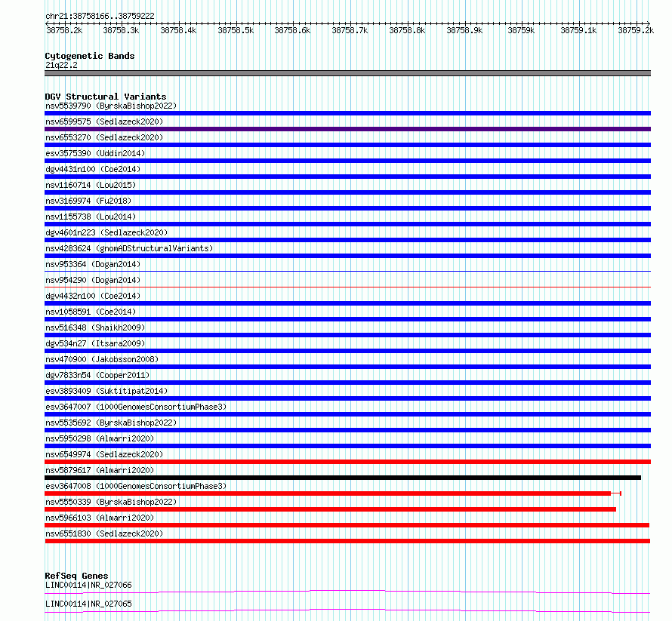The width and height of the screenshot is (672, 621).
Task: Click esv3893409 (Suktitipat2014) label
Action: (x=106, y=391)
